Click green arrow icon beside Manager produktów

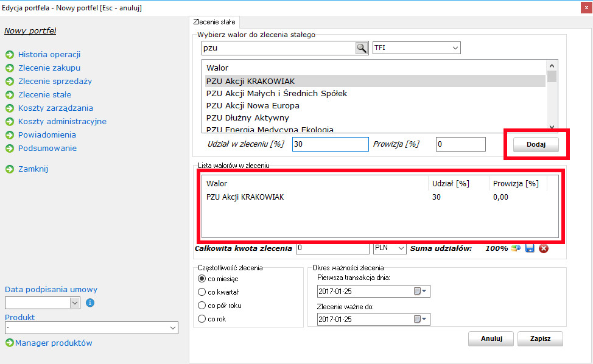(9, 343)
